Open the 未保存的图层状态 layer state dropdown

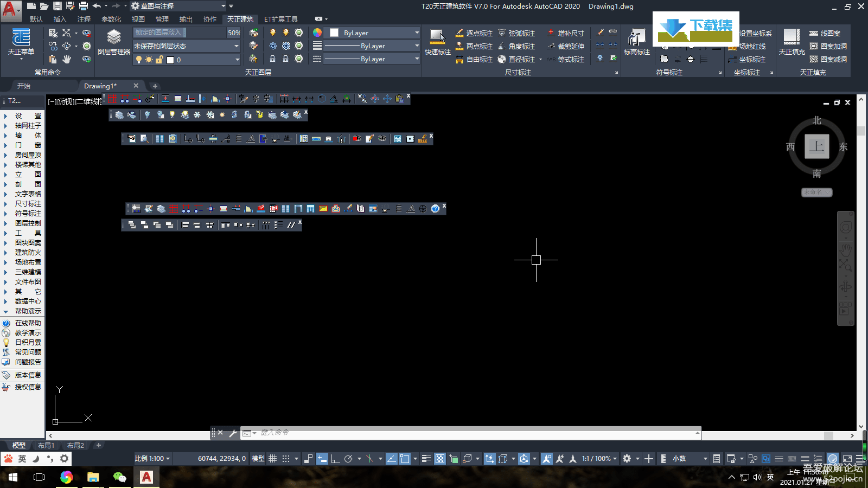tap(187, 46)
